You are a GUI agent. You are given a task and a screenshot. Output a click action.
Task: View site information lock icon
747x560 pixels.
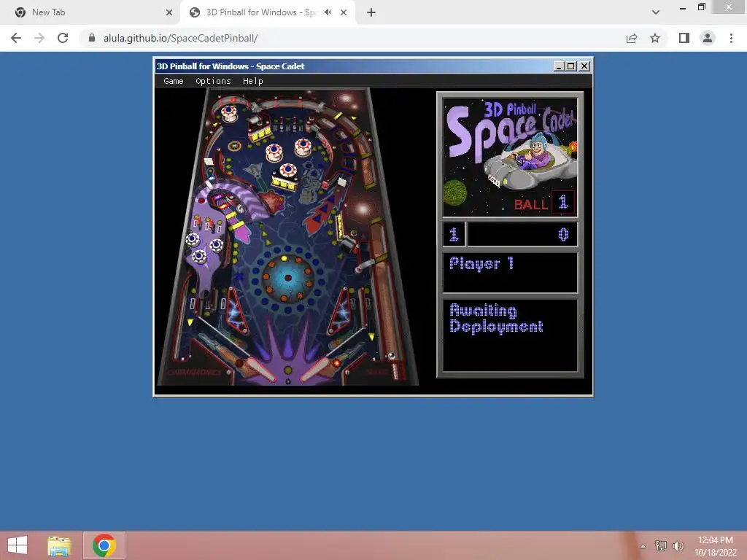tap(92, 38)
